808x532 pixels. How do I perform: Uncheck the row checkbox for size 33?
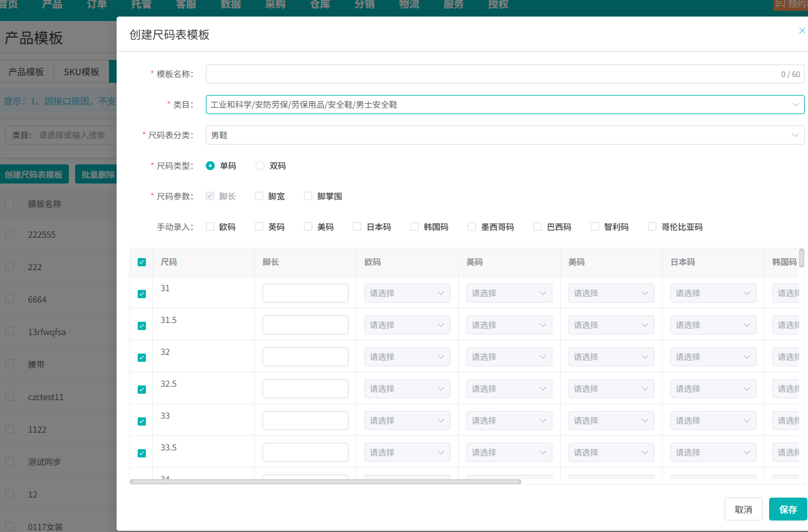tap(141, 421)
